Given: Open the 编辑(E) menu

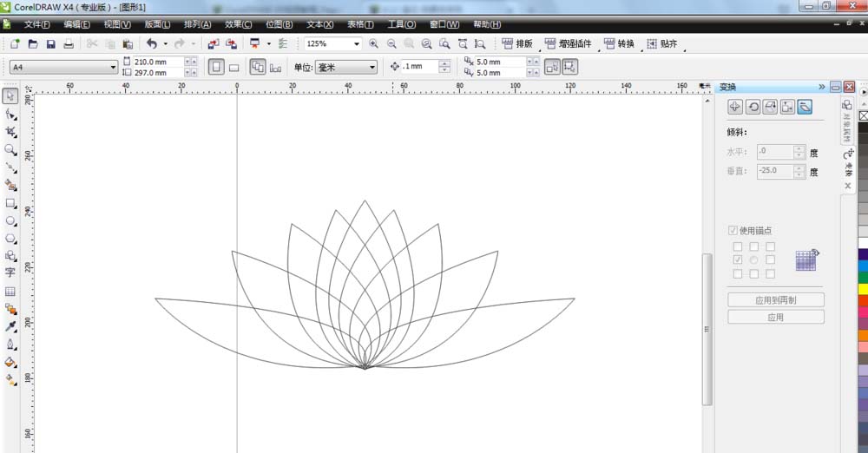Looking at the screenshot, I should tap(77, 24).
